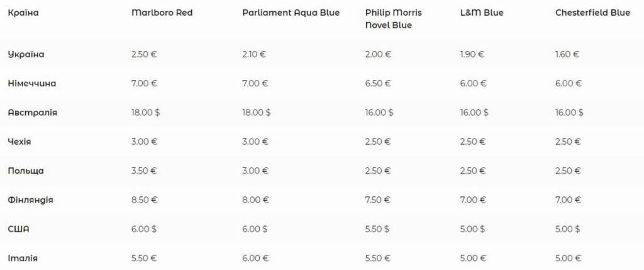This screenshot has height=270, width=644.
Task: Click Poland's Marlboro Red price 3.50 €
Action: tap(144, 171)
